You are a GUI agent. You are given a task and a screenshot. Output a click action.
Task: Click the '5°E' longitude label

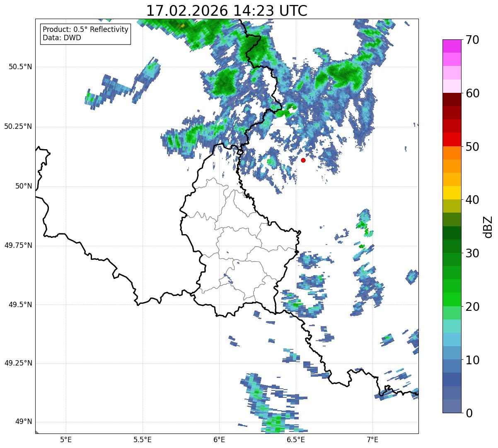coord(66,439)
